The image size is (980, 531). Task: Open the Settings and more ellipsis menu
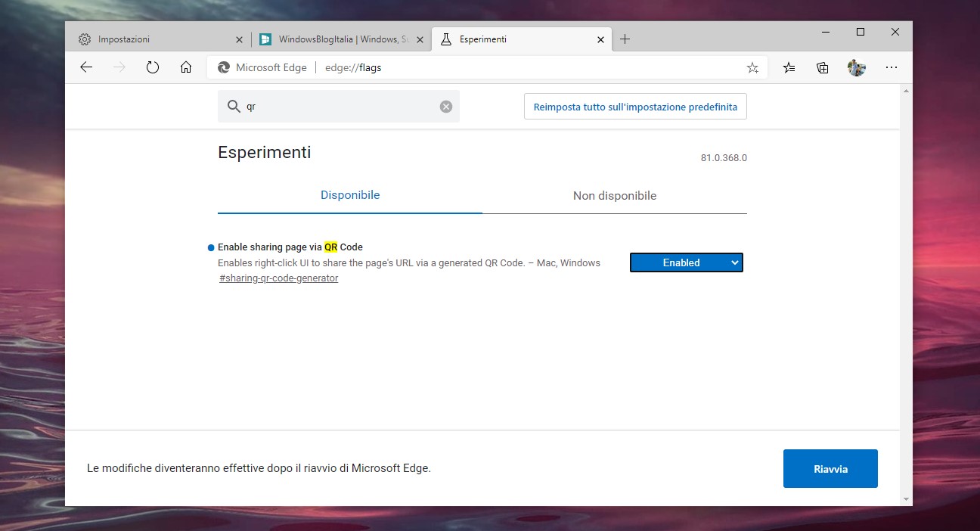pos(892,67)
